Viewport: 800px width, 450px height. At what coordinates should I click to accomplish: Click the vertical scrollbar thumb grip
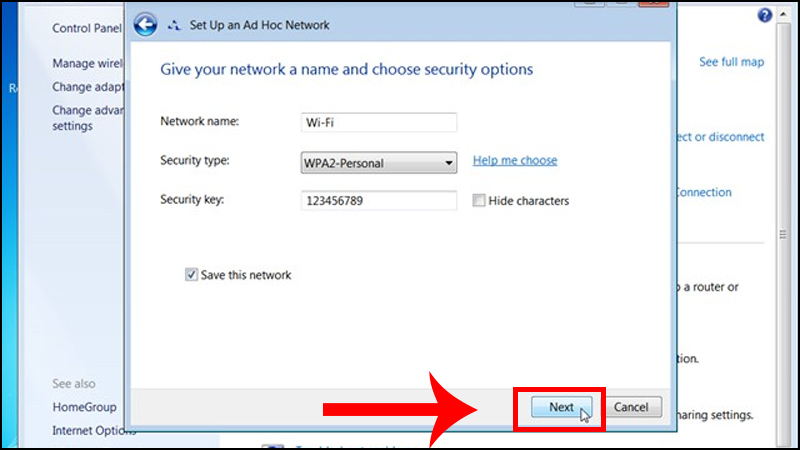click(783, 235)
